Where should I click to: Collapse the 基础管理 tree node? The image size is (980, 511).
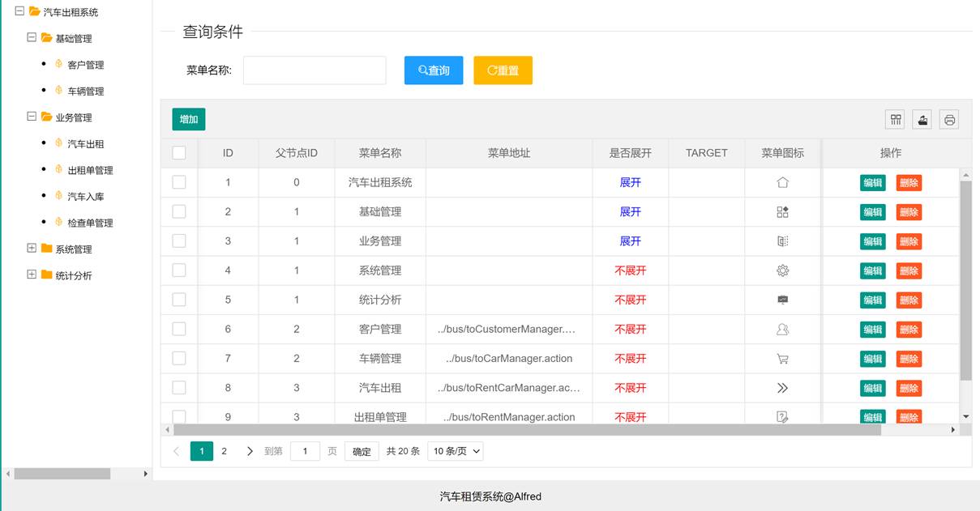(x=32, y=37)
